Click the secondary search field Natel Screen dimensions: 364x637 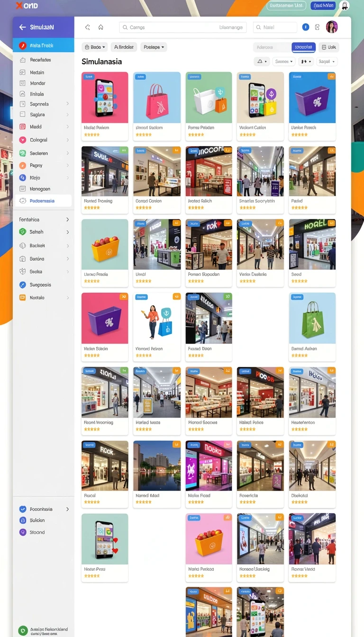coord(275,27)
